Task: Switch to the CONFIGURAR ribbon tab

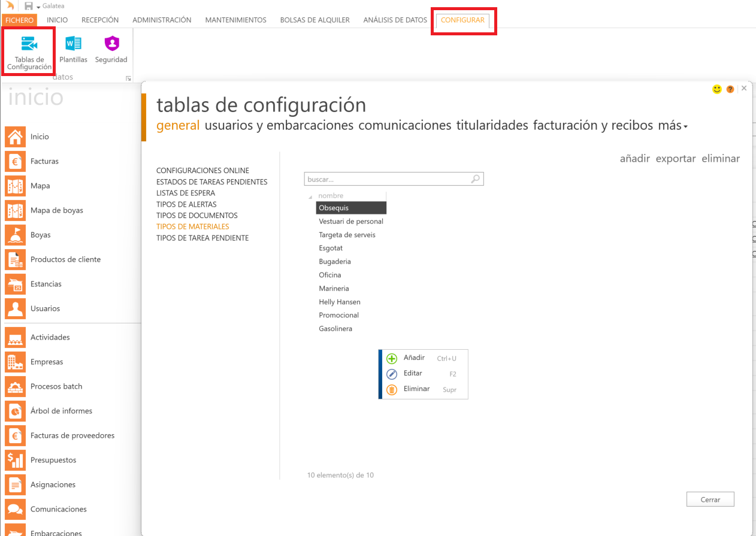Action: tap(462, 20)
